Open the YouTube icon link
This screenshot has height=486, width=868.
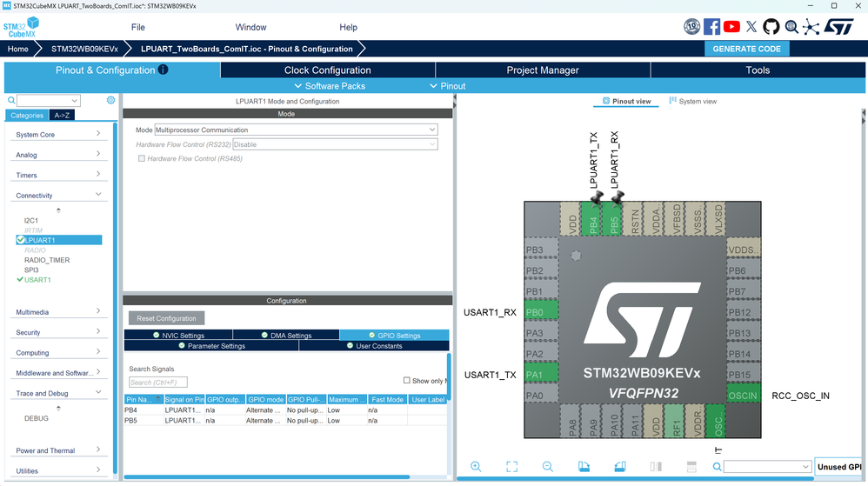(731, 27)
